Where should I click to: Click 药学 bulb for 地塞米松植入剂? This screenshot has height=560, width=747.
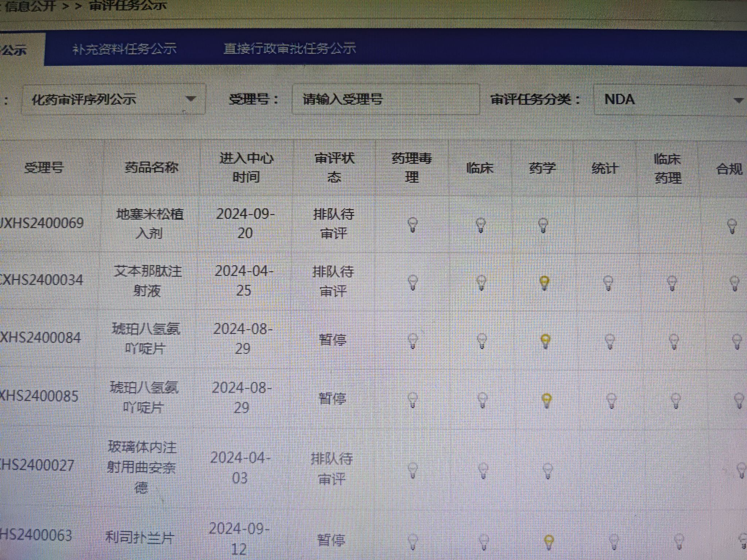543,225
